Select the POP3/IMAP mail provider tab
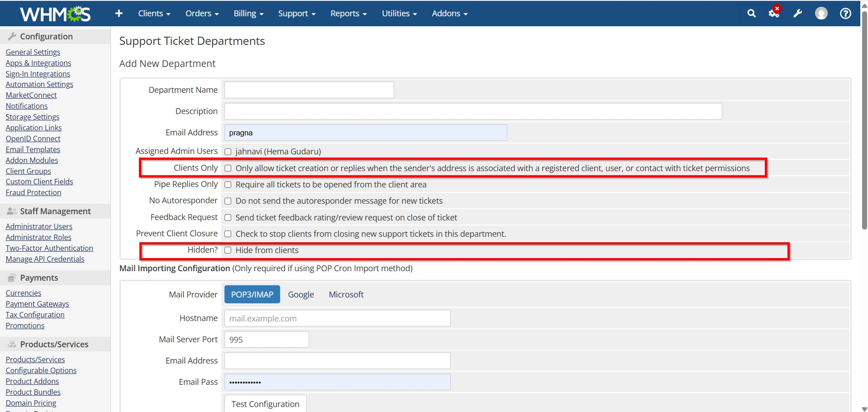Screen dimensions: 868x412 252,294
